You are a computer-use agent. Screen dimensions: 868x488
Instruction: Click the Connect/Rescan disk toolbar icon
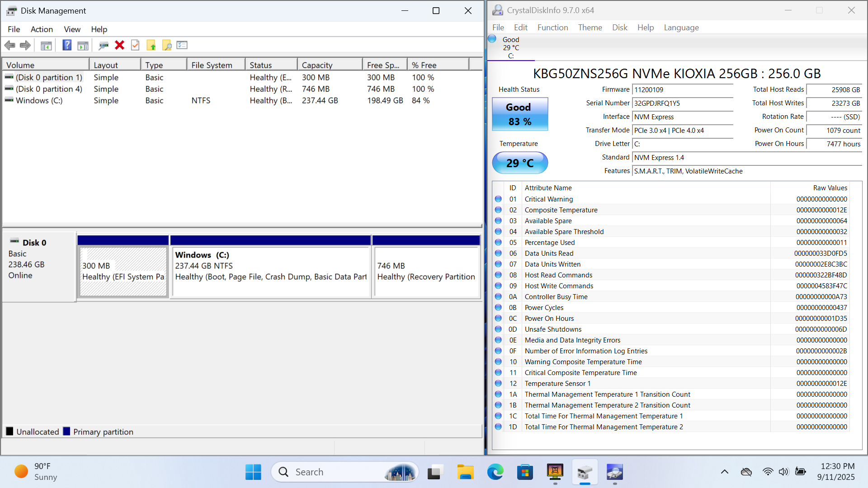[x=104, y=45]
